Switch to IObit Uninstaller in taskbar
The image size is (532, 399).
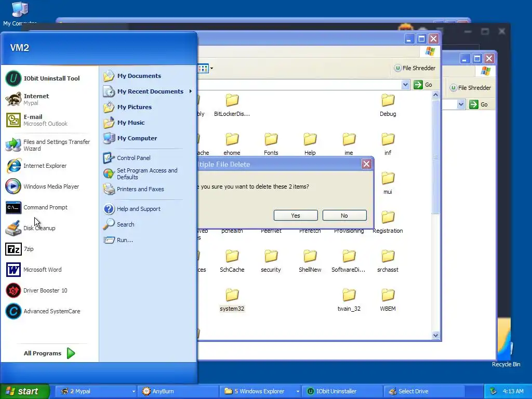coord(342,392)
